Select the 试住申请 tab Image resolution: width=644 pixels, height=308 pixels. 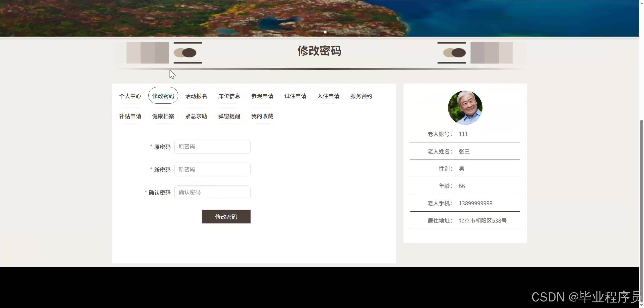coord(295,96)
